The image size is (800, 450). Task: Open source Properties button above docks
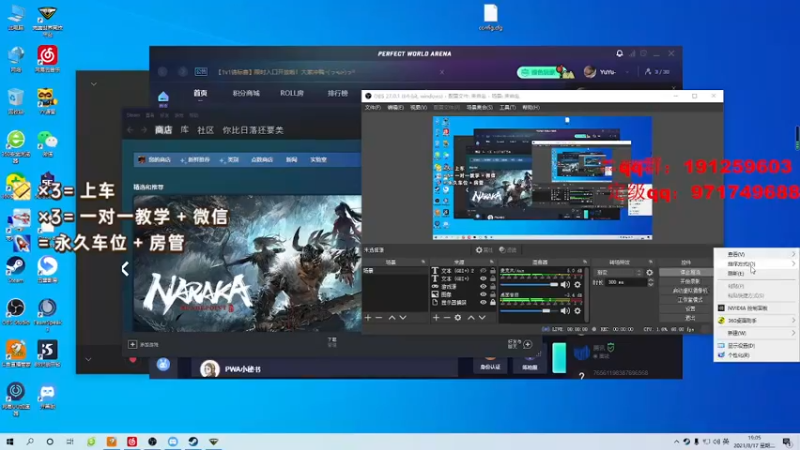tap(484, 250)
